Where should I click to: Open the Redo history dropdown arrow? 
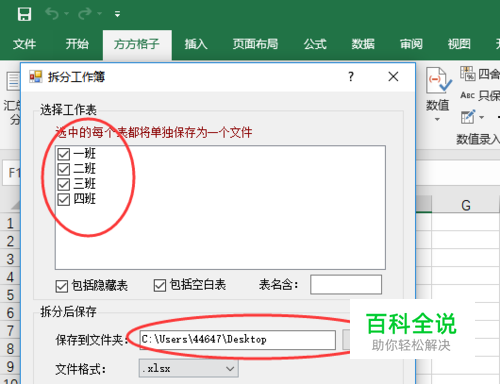pos(100,14)
